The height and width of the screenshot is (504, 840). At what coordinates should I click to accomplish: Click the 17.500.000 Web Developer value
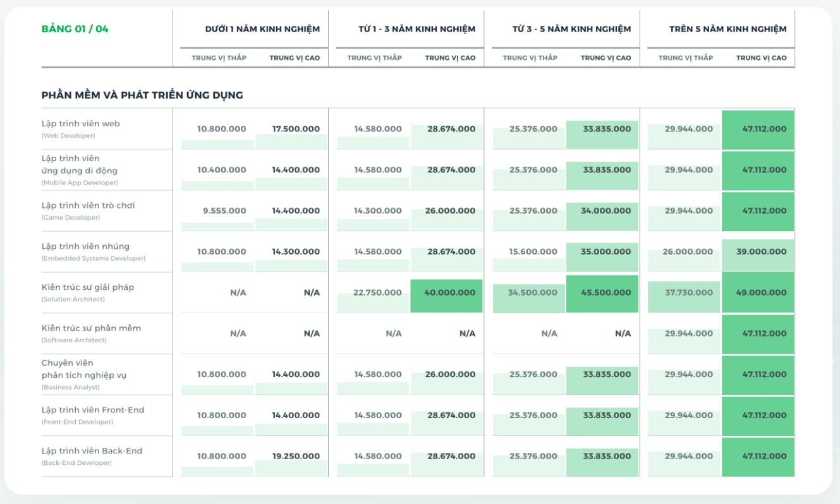[296, 129]
